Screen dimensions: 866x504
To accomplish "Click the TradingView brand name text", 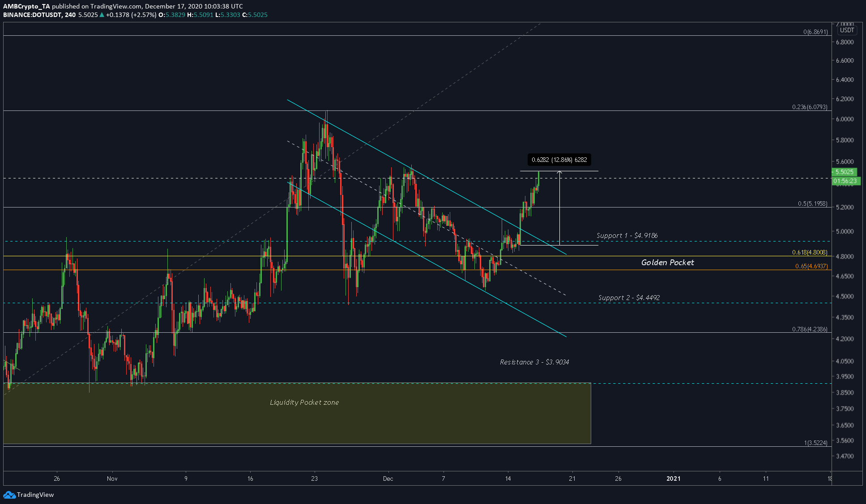I will (x=35, y=495).
